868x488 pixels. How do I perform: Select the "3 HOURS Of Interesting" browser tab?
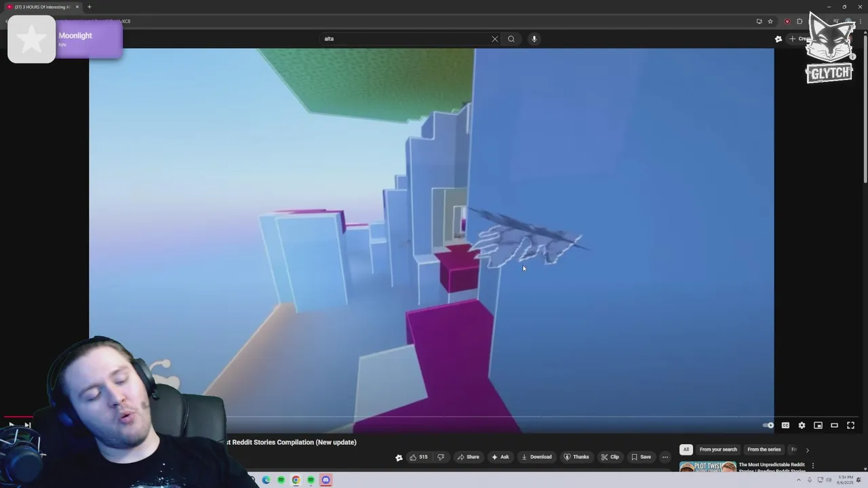(x=42, y=7)
